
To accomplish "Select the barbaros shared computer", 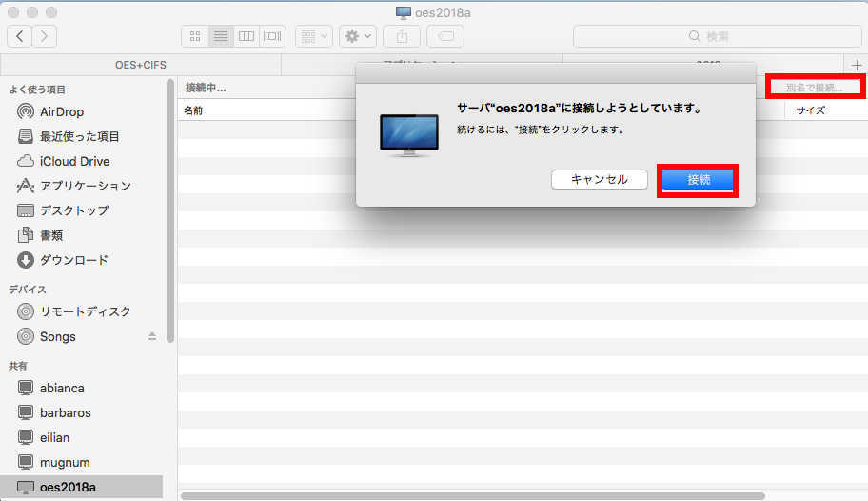I will point(65,412).
